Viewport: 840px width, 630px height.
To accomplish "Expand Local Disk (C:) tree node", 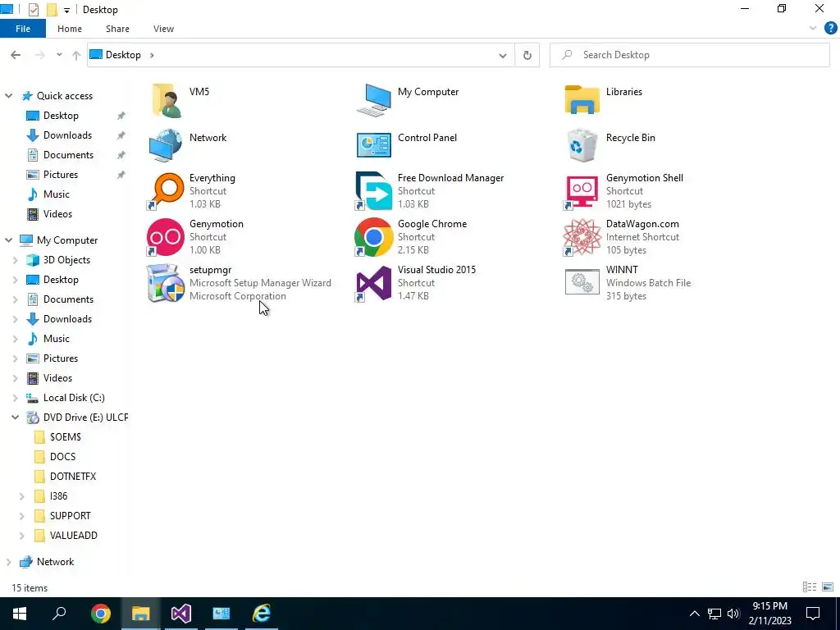I will (x=15, y=398).
